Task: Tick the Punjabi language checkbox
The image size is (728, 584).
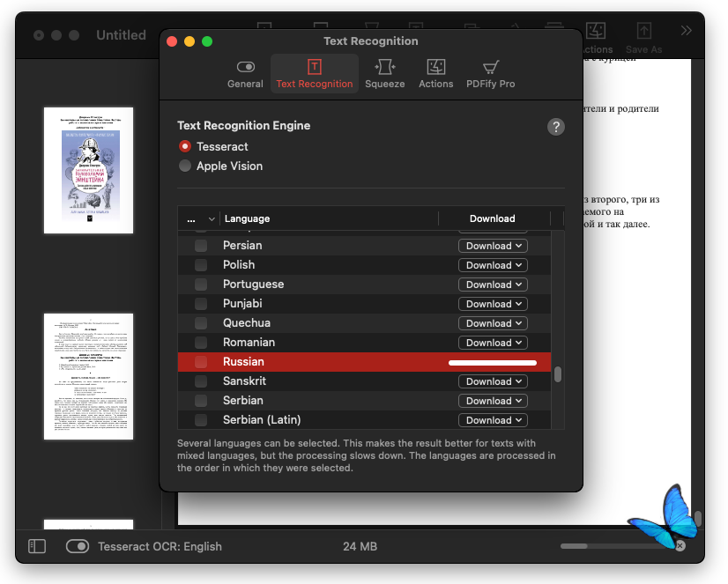Action: tap(201, 304)
